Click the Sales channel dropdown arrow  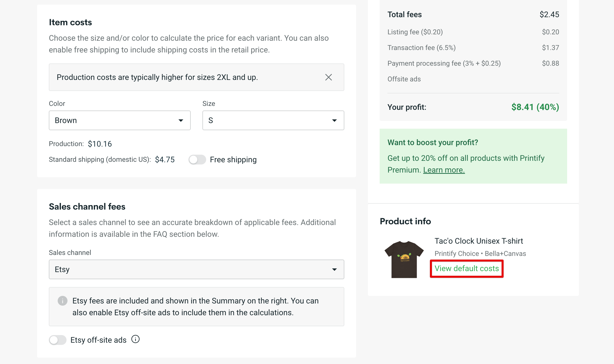coord(335,269)
